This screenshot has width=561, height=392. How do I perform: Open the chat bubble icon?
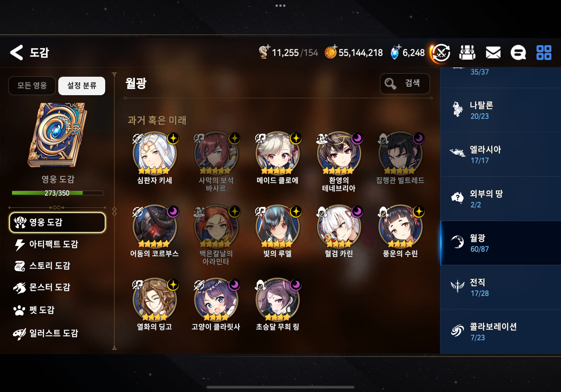pyautogui.click(x=518, y=52)
